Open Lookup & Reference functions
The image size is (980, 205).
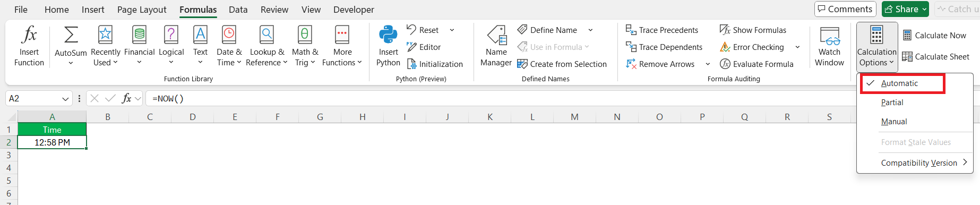pyautogui.click(x=267, y=47)
